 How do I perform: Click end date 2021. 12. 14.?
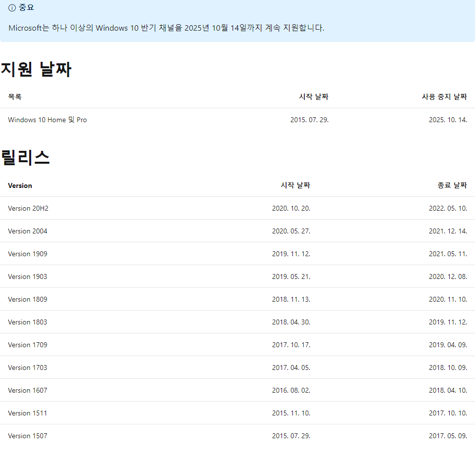pyautogui.click(x=448, y=231)
